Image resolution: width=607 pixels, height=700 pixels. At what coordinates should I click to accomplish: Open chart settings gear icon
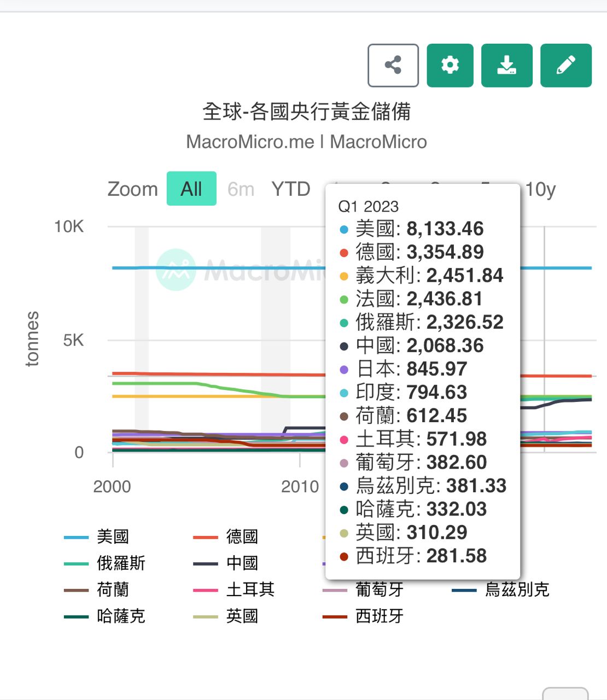click(x=450, y=65)
